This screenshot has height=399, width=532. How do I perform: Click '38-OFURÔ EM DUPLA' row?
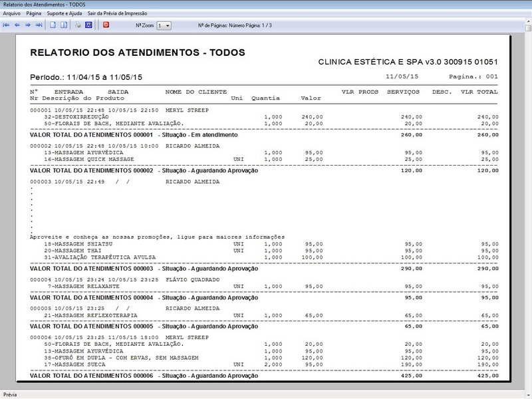point(264,358)
